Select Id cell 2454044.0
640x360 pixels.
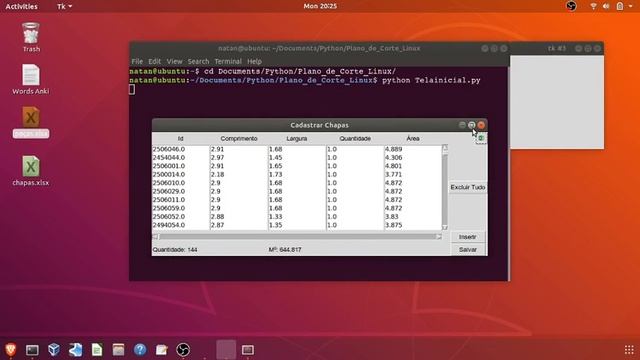coord(169,158)
